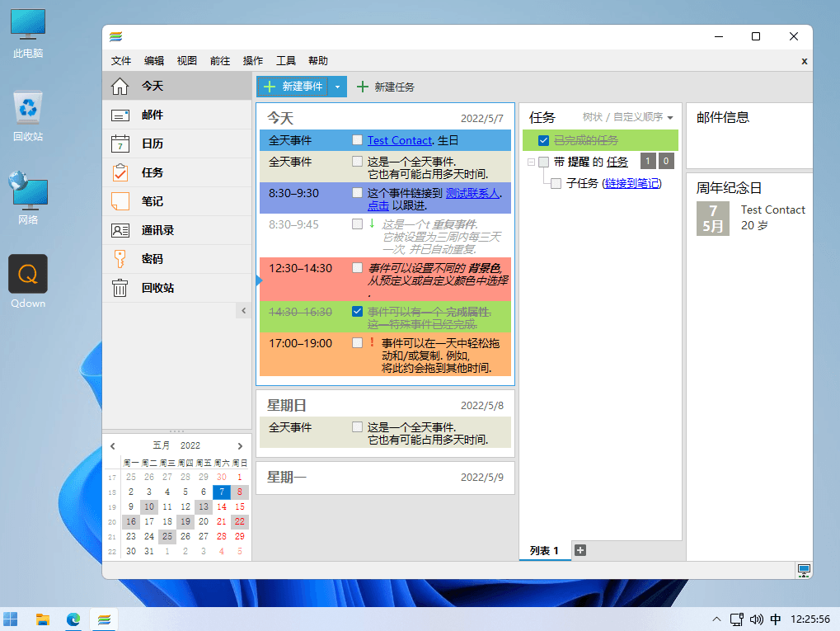Viewport: 840px width, 631px height.
Task: Open the 密码 passwords key icon
Action: pyautogui.click(x=120, y=259)
